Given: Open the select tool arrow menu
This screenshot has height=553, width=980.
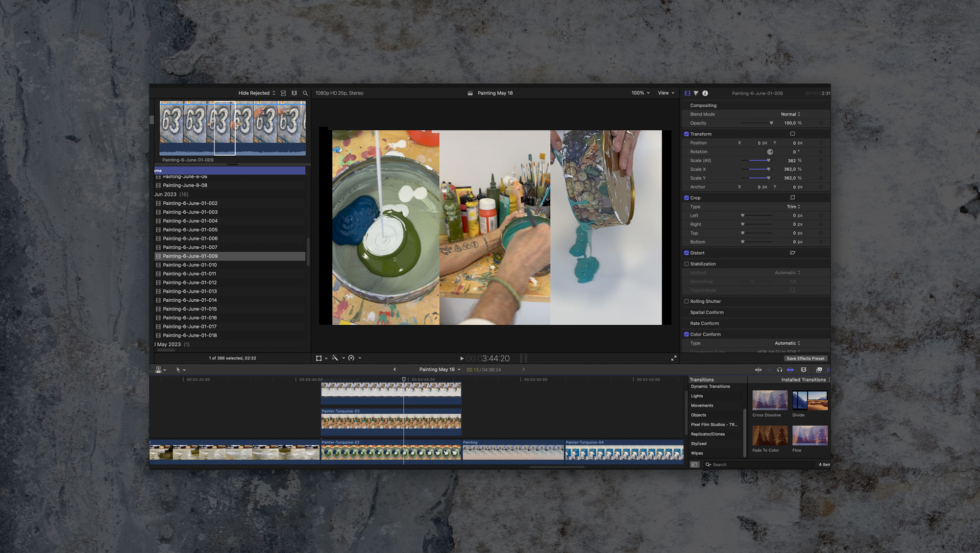Looking at the screenshot, I should pos(180,370).
